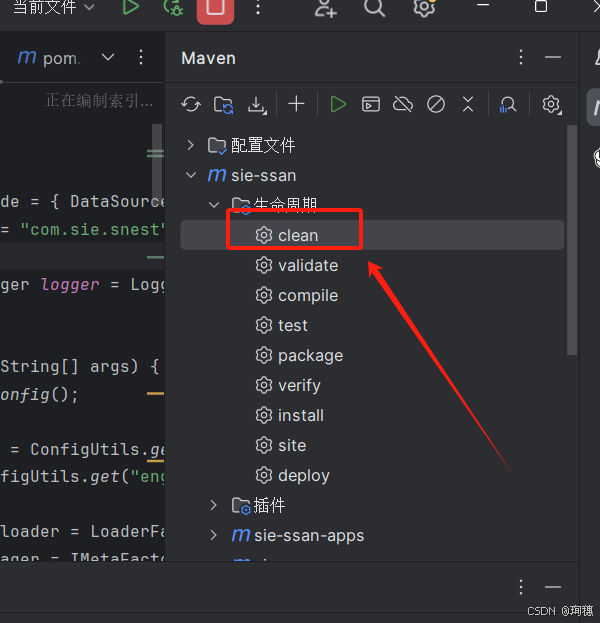
Task: Click the logger variable in code
Action: pos(70,284)
